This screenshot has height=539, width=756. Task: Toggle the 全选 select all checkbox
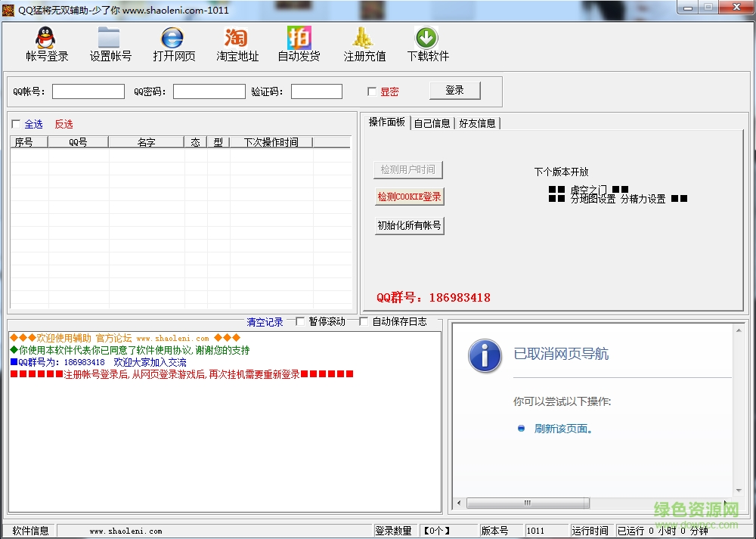(x=16, y=123)
